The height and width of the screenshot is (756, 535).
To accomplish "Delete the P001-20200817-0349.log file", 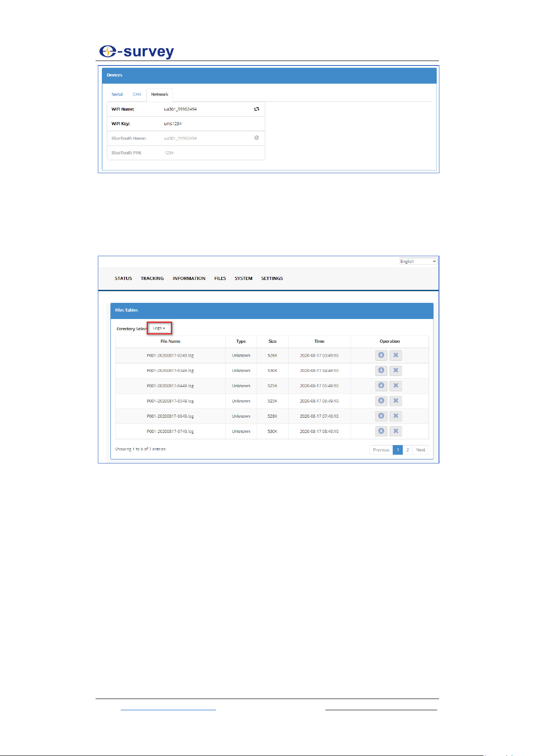I will point(395,371).
